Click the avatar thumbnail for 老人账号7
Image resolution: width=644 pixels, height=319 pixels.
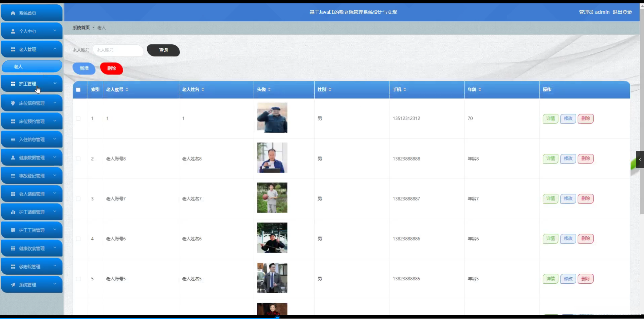pyautogui.click(x=272, y=198)
